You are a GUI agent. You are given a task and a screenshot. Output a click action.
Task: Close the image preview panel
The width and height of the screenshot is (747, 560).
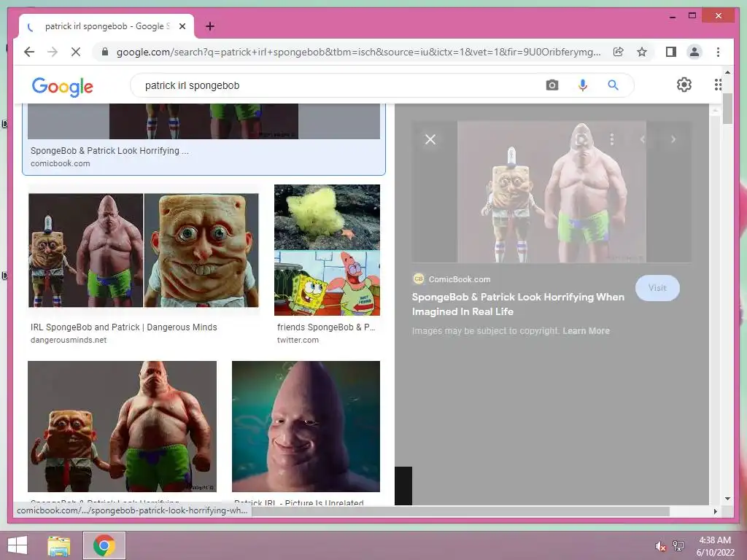[x=430, y=139]
